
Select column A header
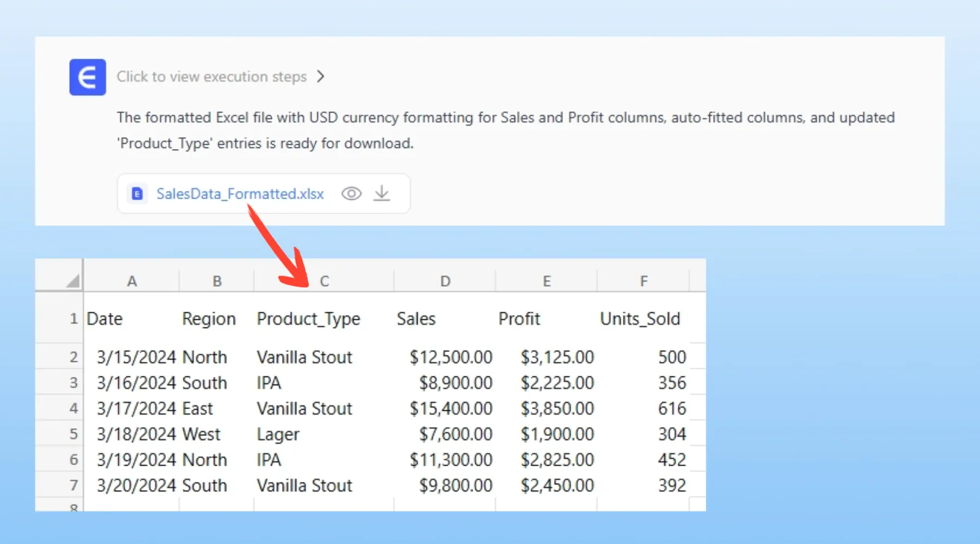pos(131,281)
